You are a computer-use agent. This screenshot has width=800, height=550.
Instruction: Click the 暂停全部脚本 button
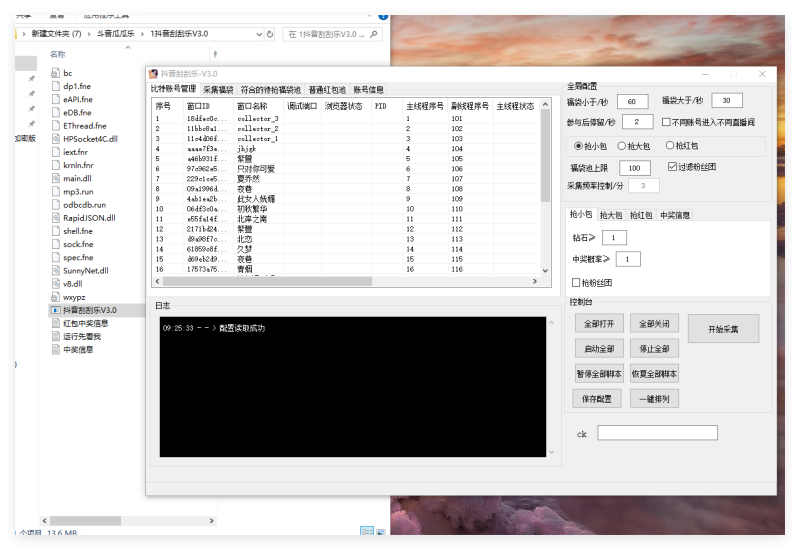[599, 374]
